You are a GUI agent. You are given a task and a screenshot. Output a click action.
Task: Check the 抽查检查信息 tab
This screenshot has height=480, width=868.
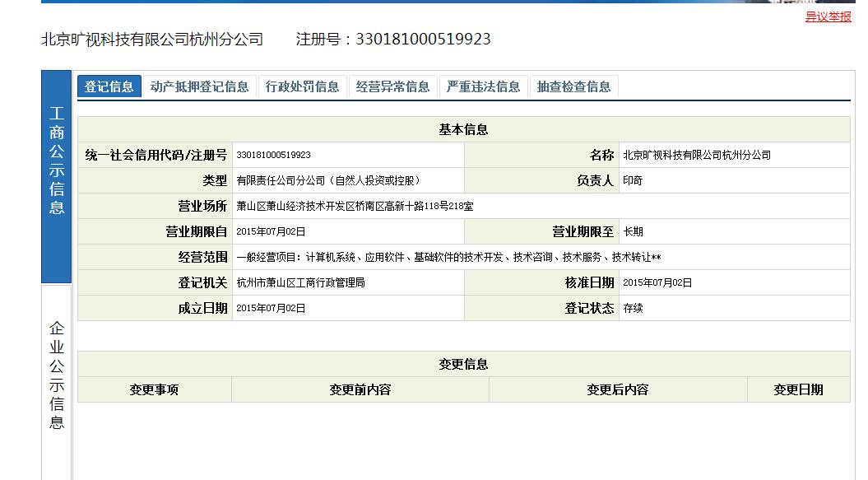(573, 86)
